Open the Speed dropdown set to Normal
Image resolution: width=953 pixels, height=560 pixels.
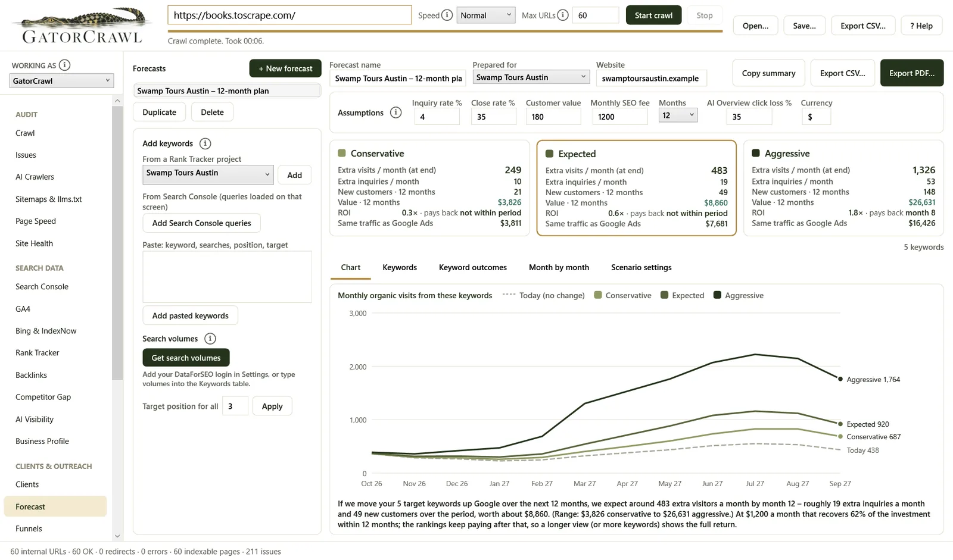(x=485, y=15)
